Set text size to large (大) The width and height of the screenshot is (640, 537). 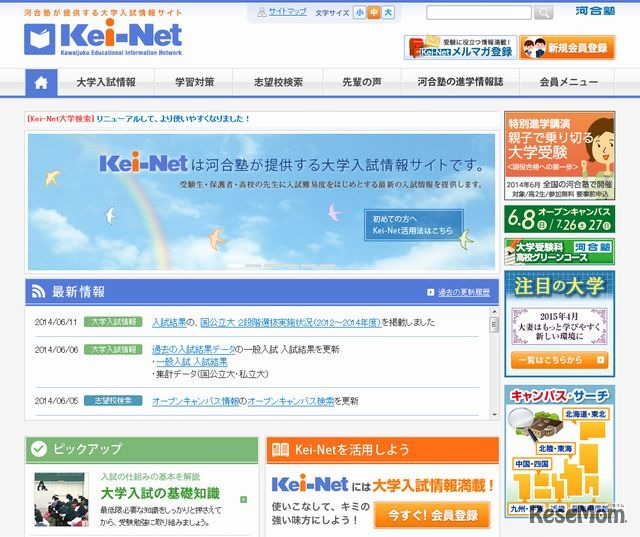point(388,13)
